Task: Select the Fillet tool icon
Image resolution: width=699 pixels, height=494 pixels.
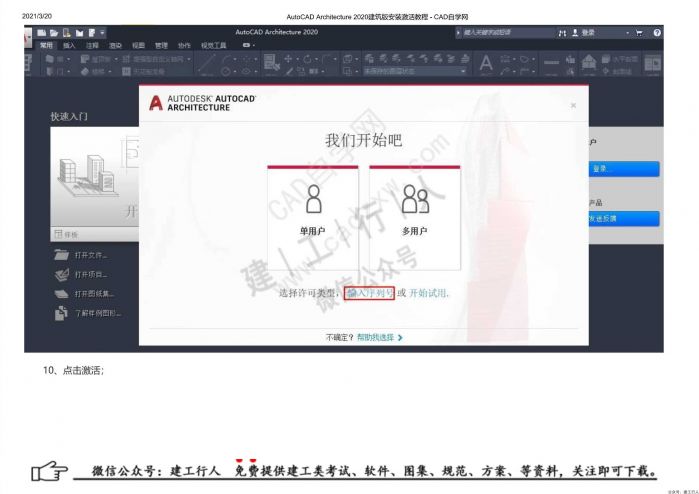Action: coord(326,59)
